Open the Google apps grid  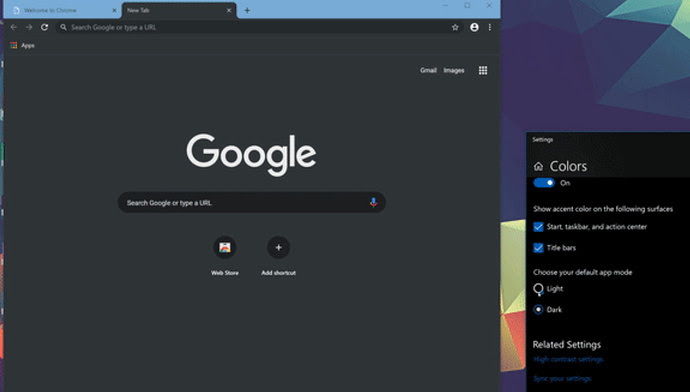click(x=483, y=70)
